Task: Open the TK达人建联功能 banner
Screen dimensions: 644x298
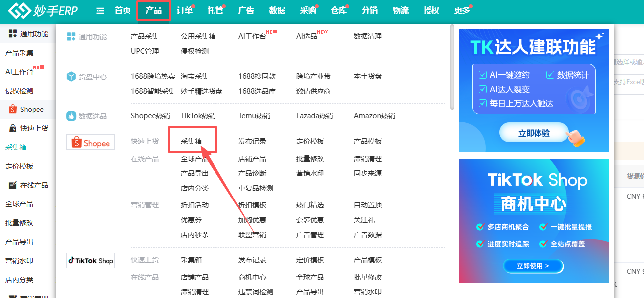Action: click(x=534, y=91)
